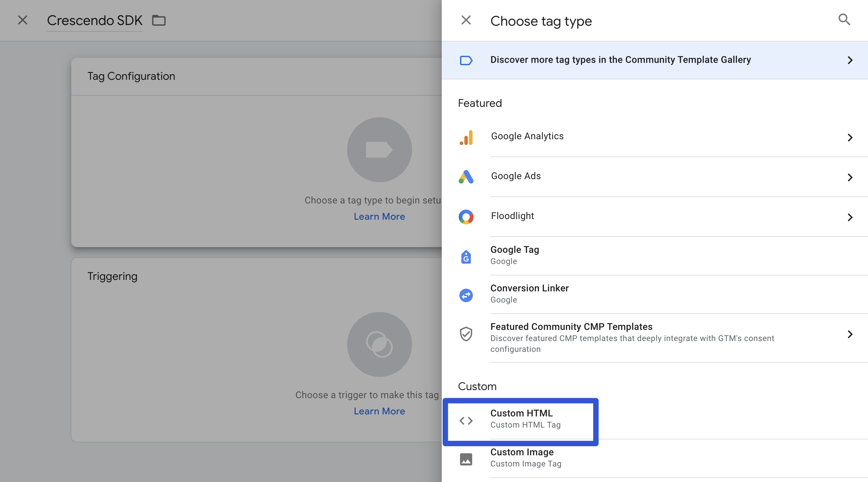Click Discover more tag types banner text
Screen dimensions: 868x482
pos(621,60)
